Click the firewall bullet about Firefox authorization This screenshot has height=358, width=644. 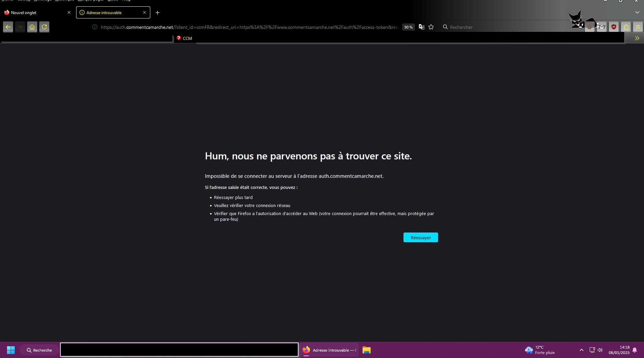(x=324, y=216)
